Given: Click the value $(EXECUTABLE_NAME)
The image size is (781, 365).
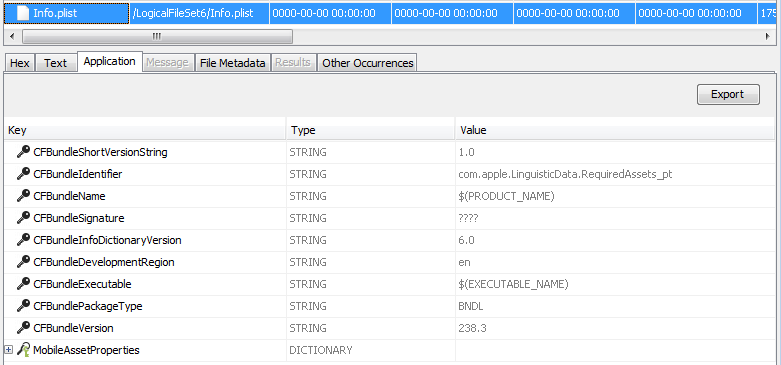Looking at the screenshot, I should click(x=513, y=284).
